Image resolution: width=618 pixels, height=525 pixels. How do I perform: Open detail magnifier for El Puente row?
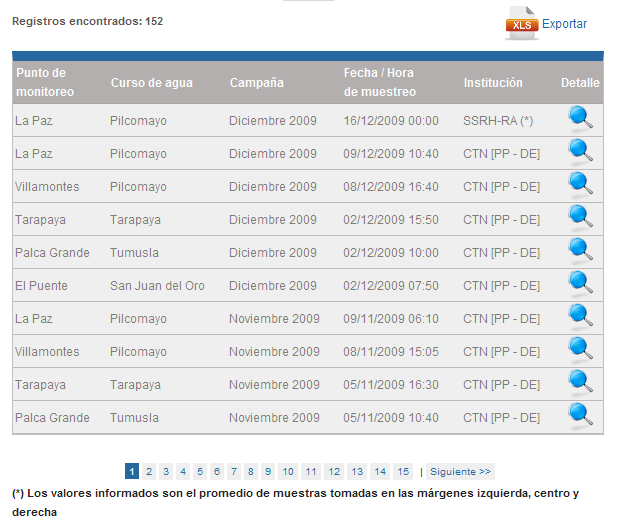click(580, 284)
